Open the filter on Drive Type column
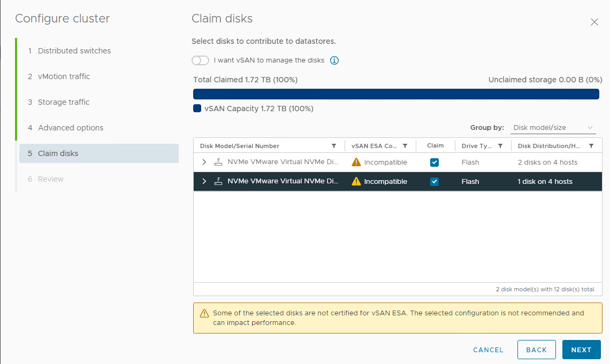Image resolution: width=610 pixels, height=364 pixels. click(499, 145)
